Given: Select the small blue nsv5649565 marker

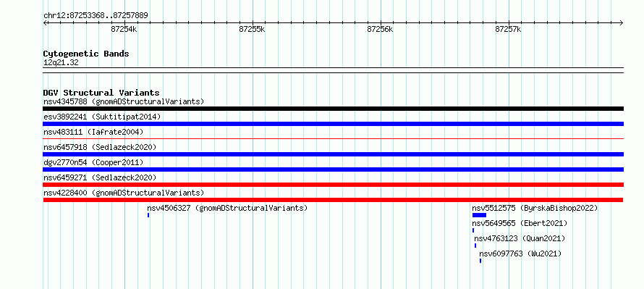Looking at the screenshot, I should [473, 230].
